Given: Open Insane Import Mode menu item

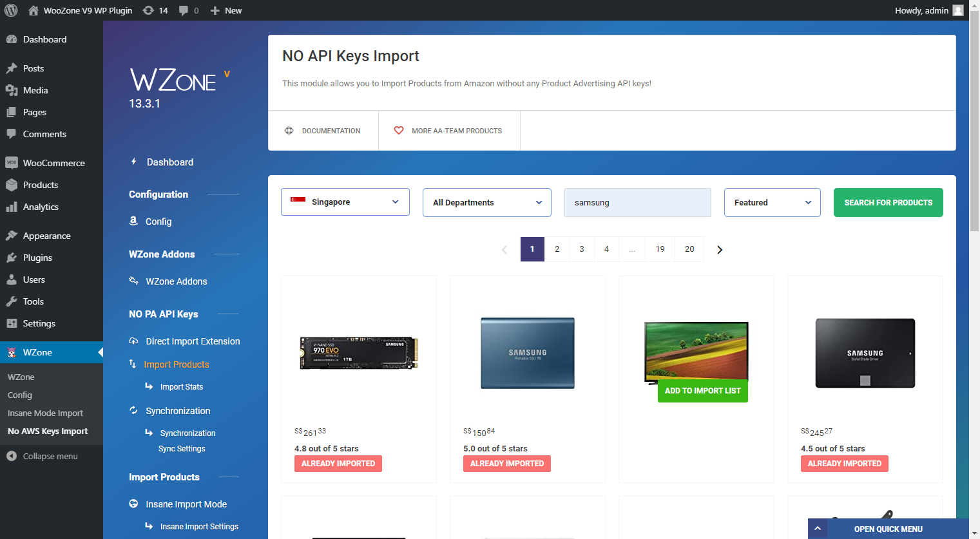Looking at the screenshot, I should [x=186, y=504].
